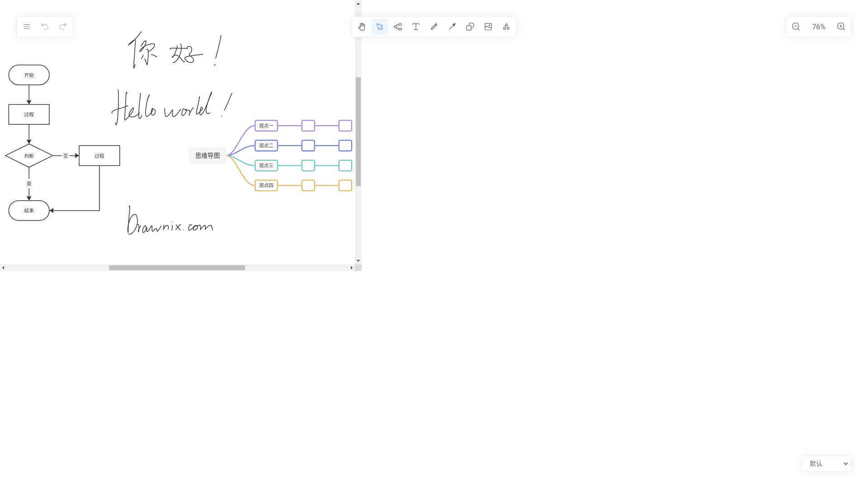
Task: Click the vertical scrollbar thumb
Action: 358,131
